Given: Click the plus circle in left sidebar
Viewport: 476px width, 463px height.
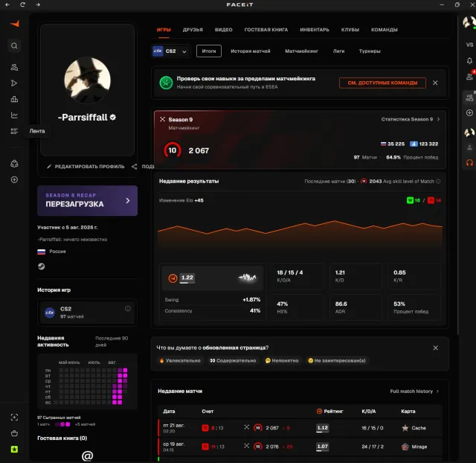Looking at the screenshot, I should (14, 179).
